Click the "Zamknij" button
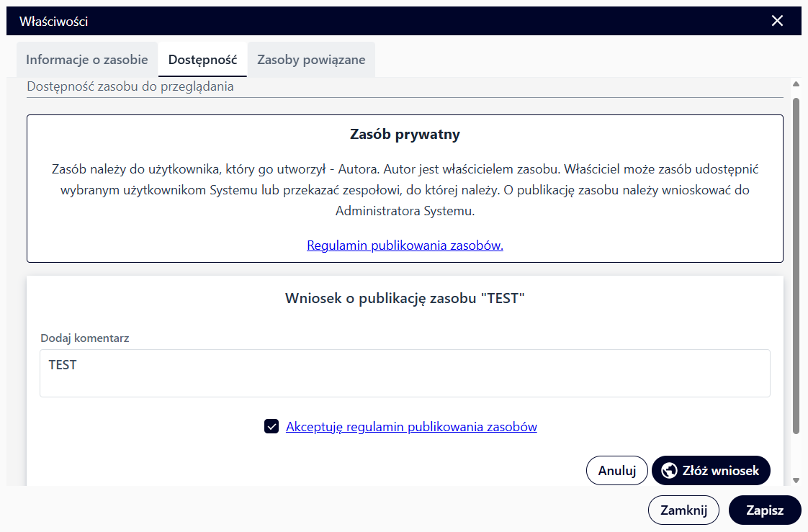This screenshot has width=808, height=532. coord(683,510)
